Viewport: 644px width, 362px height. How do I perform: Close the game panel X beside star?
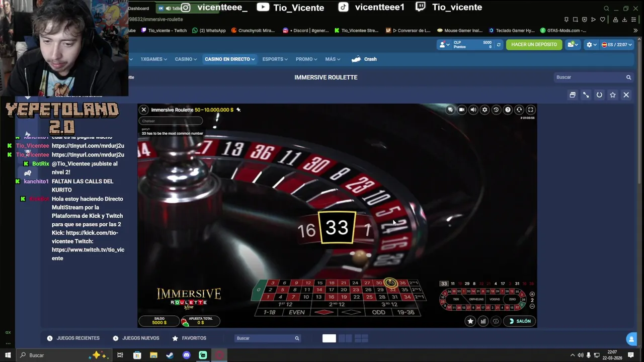tap(626, 95)
